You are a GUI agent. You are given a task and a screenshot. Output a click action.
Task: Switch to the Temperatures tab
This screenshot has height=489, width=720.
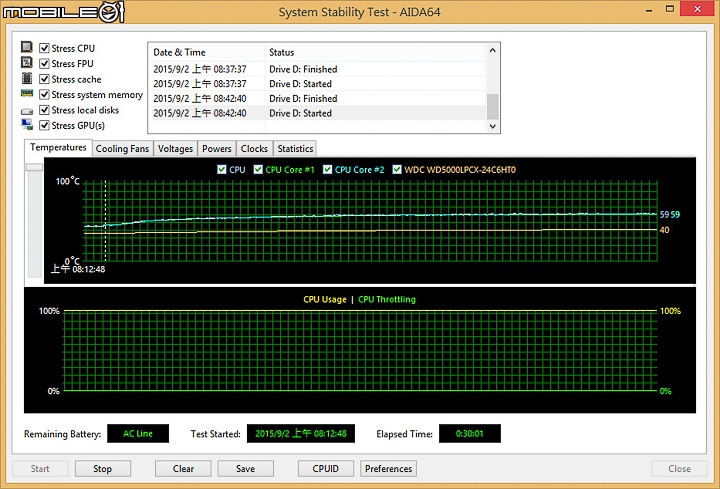pyautogui.click(x=58, y=147)
